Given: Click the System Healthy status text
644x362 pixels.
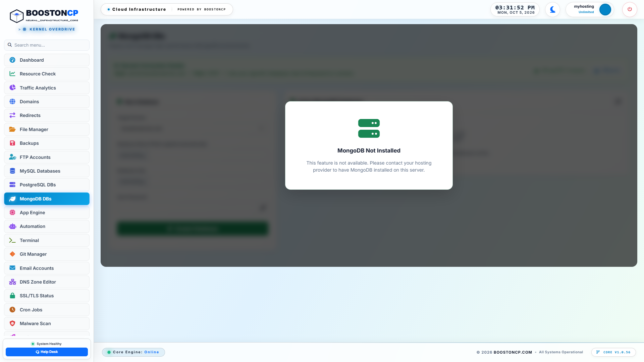Looking at the screenshot, I should tap(49, 344).
